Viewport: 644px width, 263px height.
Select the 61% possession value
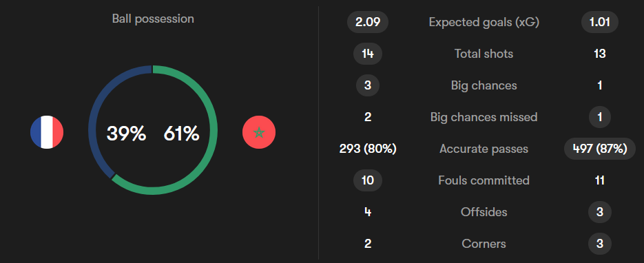(x=181, y=134)
